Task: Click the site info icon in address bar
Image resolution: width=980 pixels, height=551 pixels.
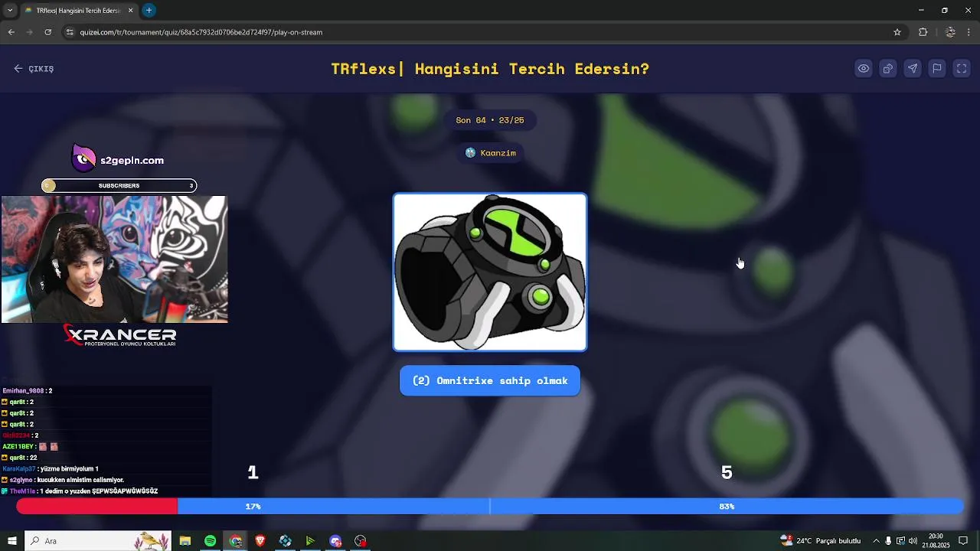Action: point(70,32)
